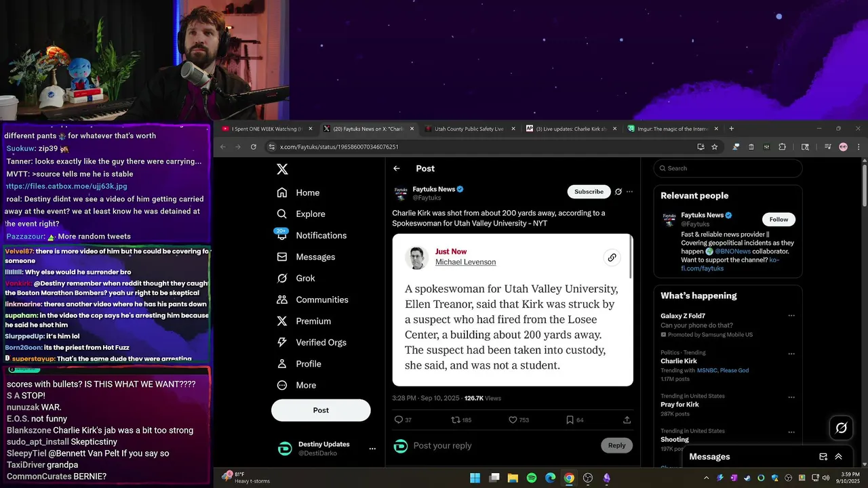Click the new message icon in Messages drawer

823,457
